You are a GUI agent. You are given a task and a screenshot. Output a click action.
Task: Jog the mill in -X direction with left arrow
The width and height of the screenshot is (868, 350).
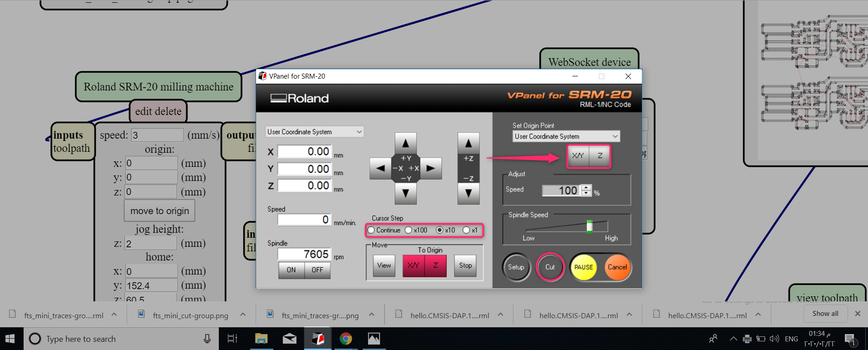(380, 168)
